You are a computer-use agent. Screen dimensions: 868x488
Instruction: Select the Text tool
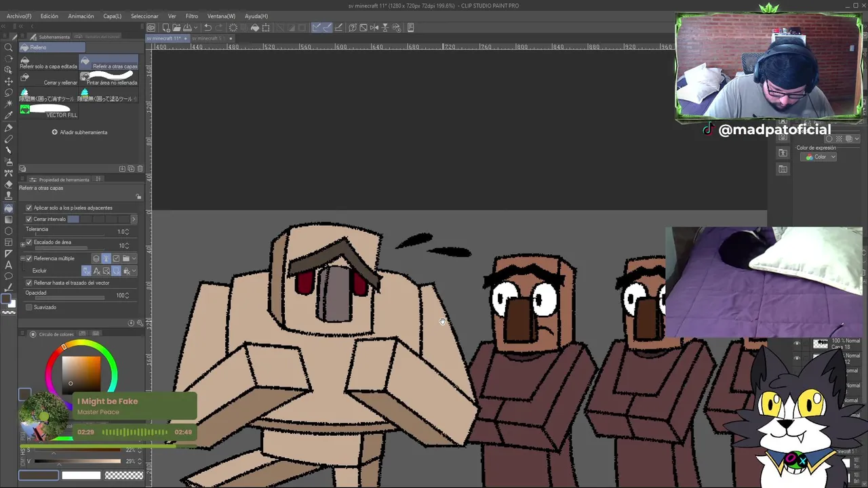coord(8,265)
